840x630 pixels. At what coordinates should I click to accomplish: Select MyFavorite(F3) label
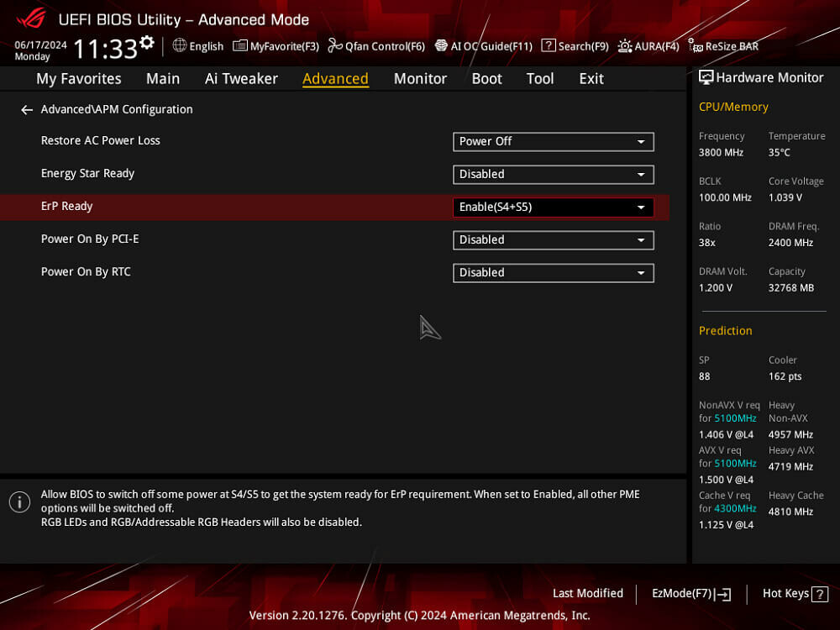pos(285,46)
